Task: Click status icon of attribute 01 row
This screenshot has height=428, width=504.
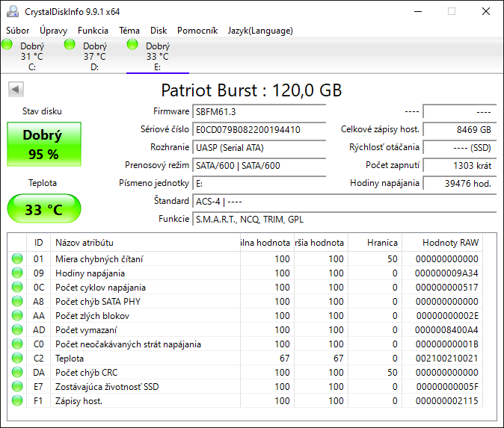Action: pyautogui.click(x=17, y=258)
